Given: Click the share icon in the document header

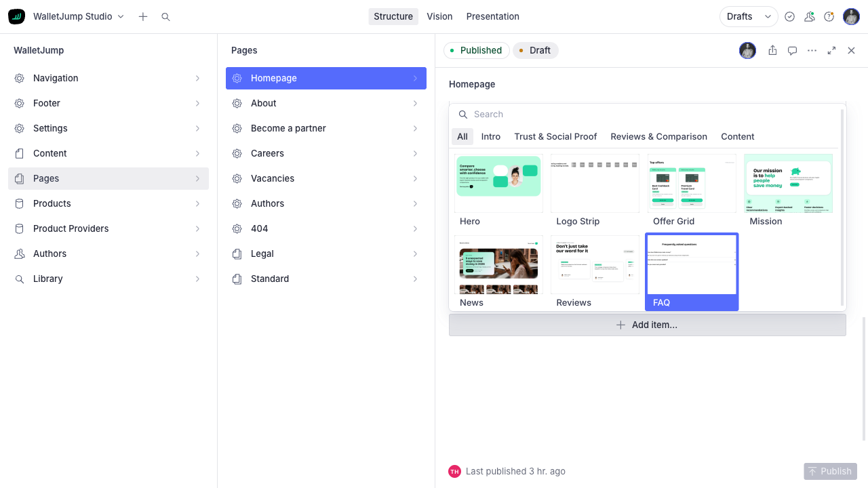Looking at the screenshot, I should [x=772, y=50].
